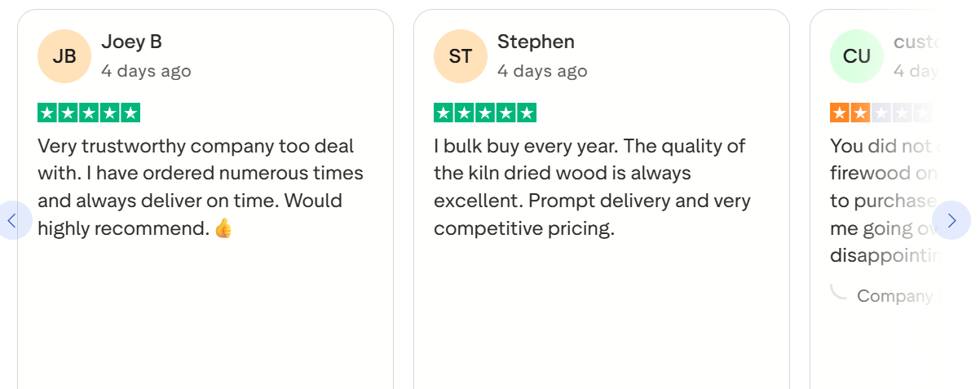Image resolution: width=980 pixels, height=389 pixels.
Task: Click the previous reviews arrow button
Action: tap(12, 220)
